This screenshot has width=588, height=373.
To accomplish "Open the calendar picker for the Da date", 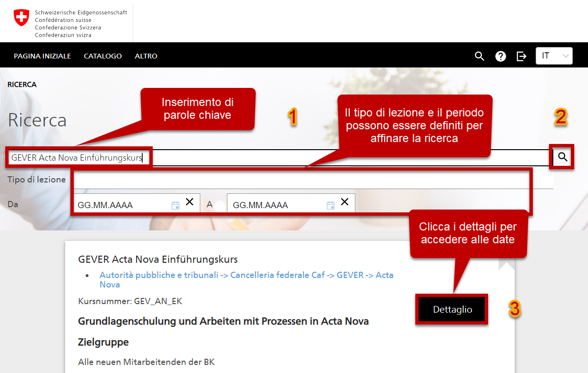I will pyautogui.click(x=175, y=205).
